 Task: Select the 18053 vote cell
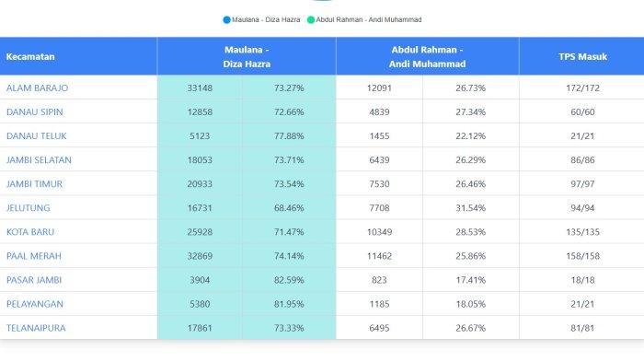[x=200, y=160]
